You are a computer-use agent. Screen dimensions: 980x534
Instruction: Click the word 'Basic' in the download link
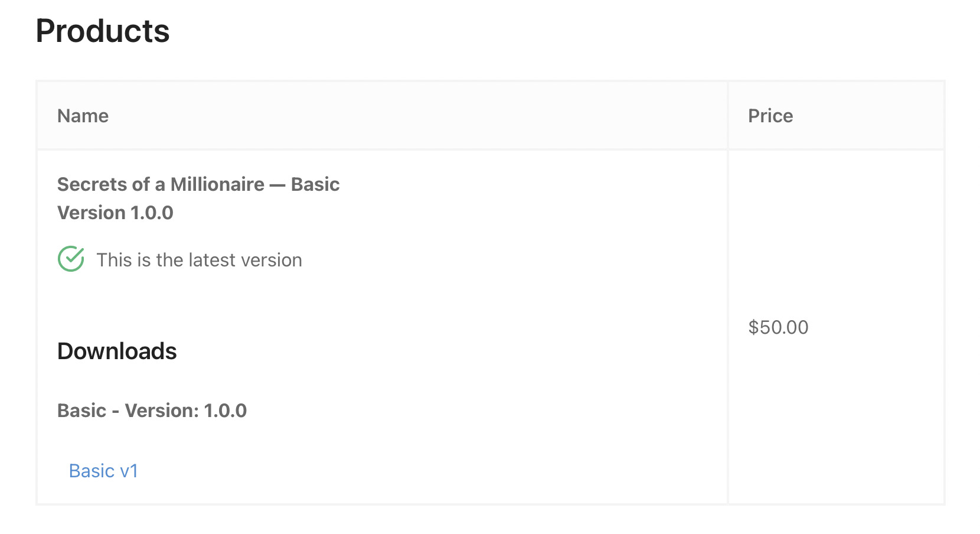[92, 471]
